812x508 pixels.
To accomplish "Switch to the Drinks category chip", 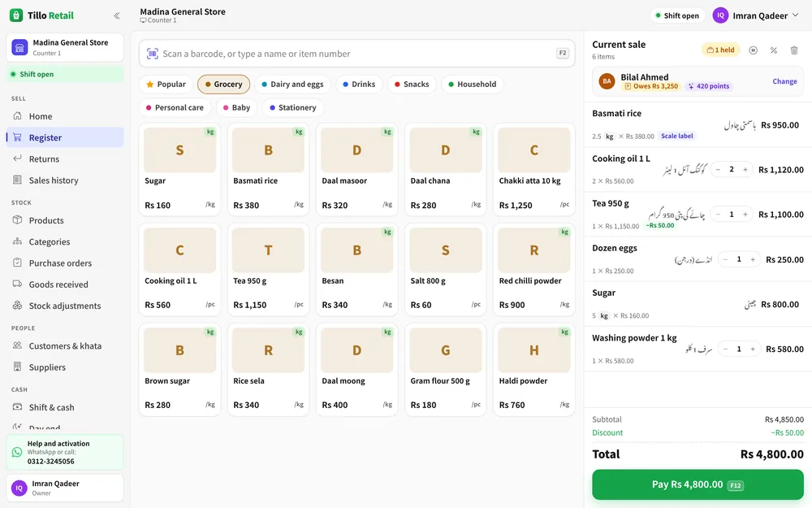I will click(x=359, y=84).
